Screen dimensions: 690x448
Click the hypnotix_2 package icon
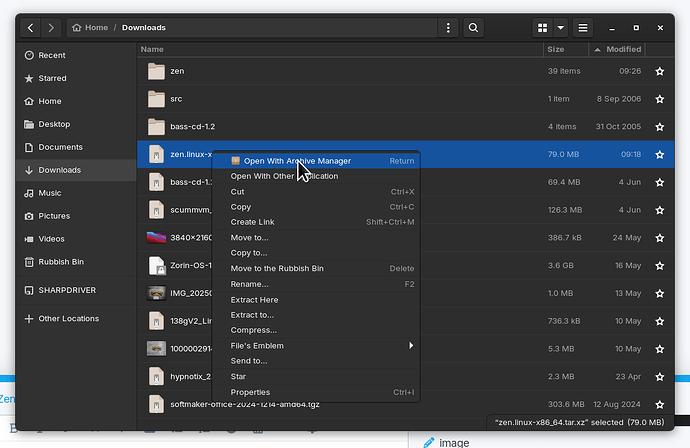tap(156, 377)
